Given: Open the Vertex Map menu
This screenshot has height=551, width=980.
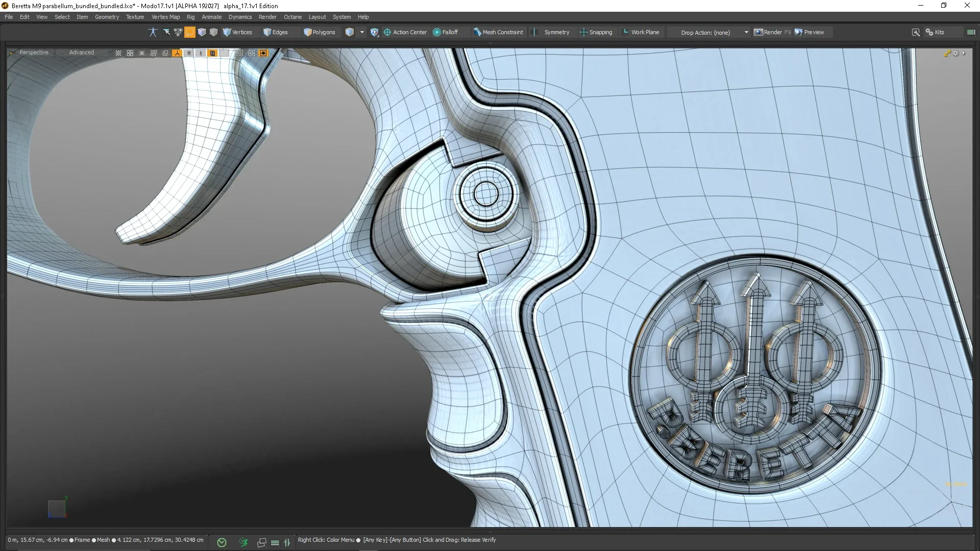Looking at the screenshot, I should pos(165,17).
